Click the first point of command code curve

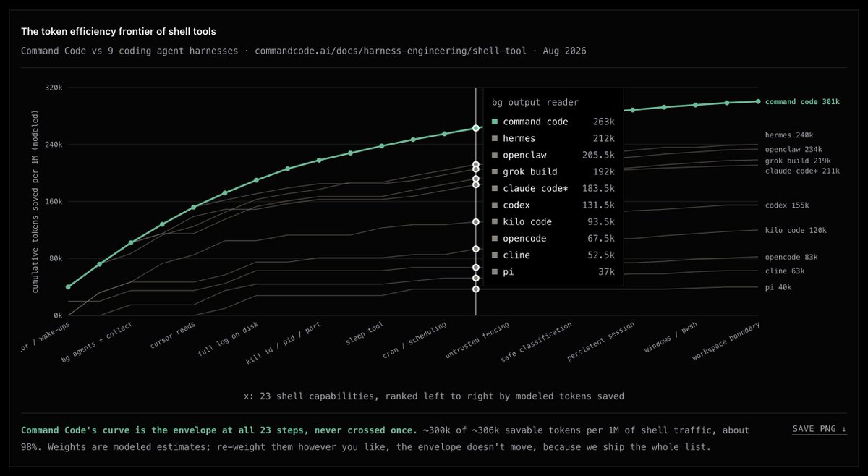coord(68,287)
